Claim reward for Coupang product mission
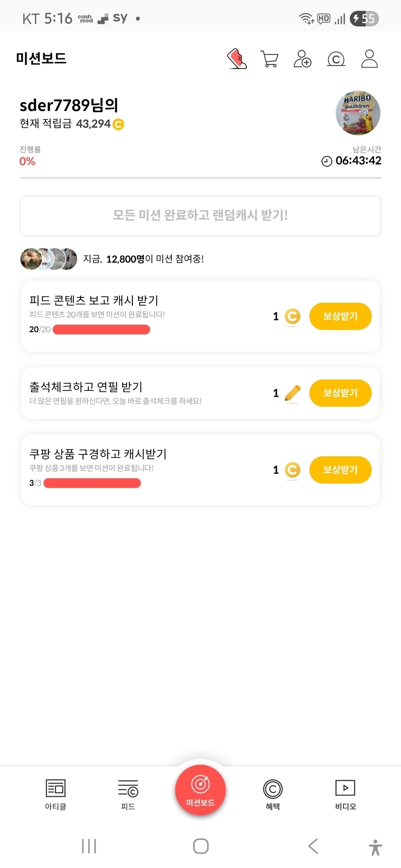Image resolution: width=401 pixels, height=868 pixels. (340, 470)
